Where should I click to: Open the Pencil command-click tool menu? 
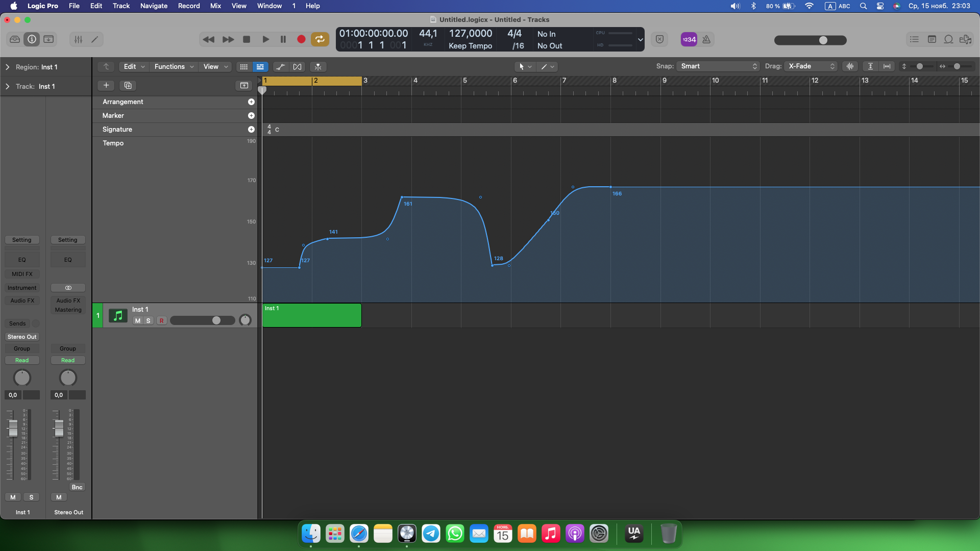547,67
